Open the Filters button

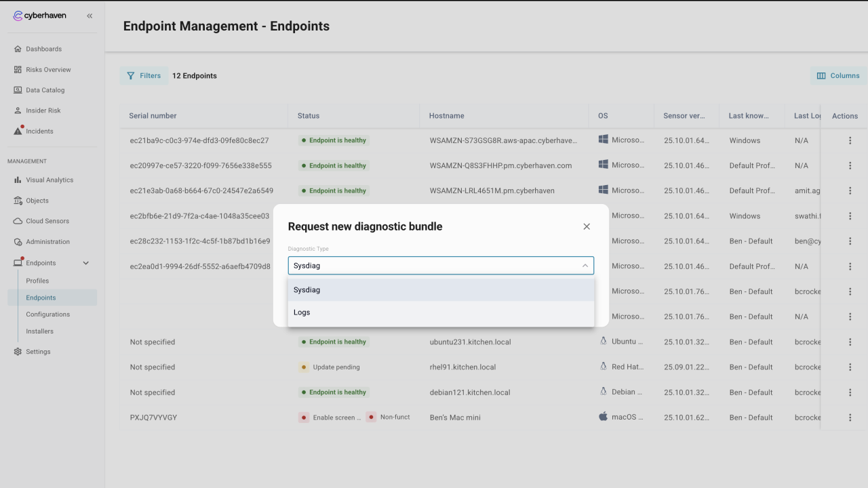[144, 76]
